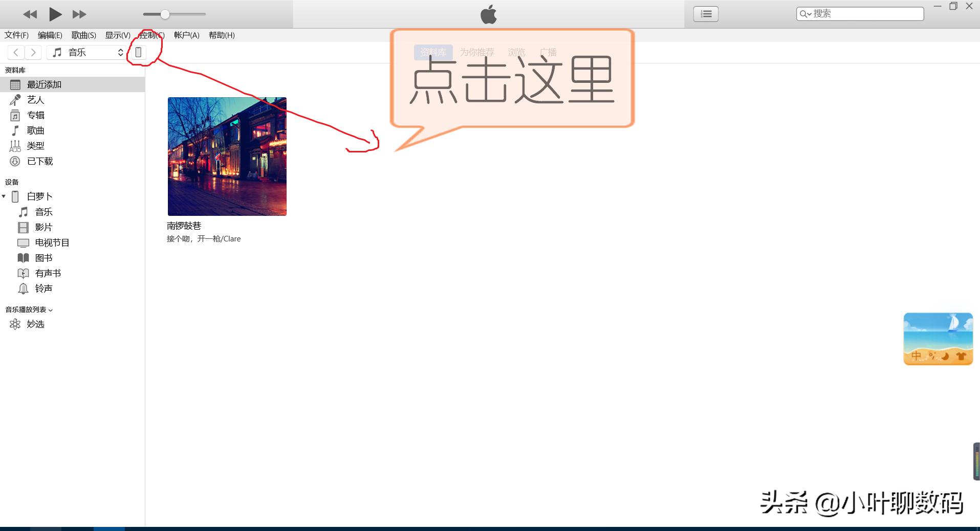Collapse the 白萝卜 device tree
This screenshot has width=980, height=531.
click(x=4, y=196)
